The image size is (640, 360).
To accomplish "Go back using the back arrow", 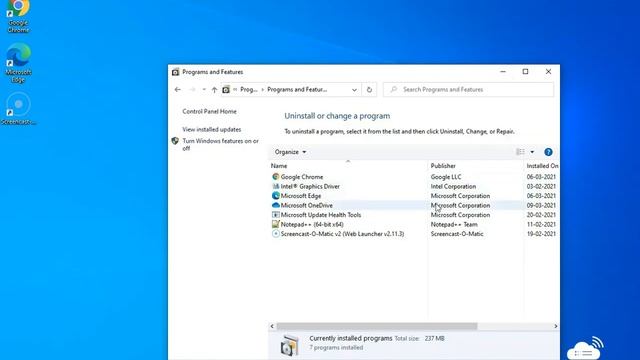I will coord(178,89).
